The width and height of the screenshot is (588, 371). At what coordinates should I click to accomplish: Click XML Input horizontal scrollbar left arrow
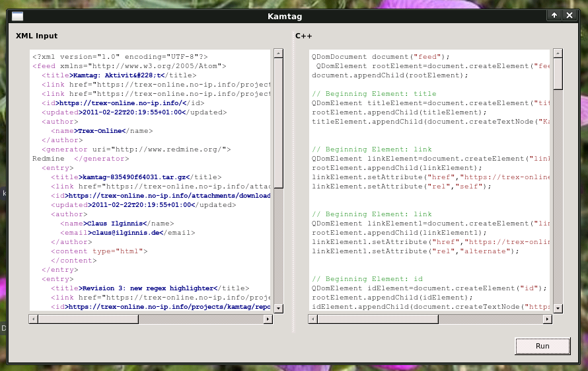(x=34, y=319)
